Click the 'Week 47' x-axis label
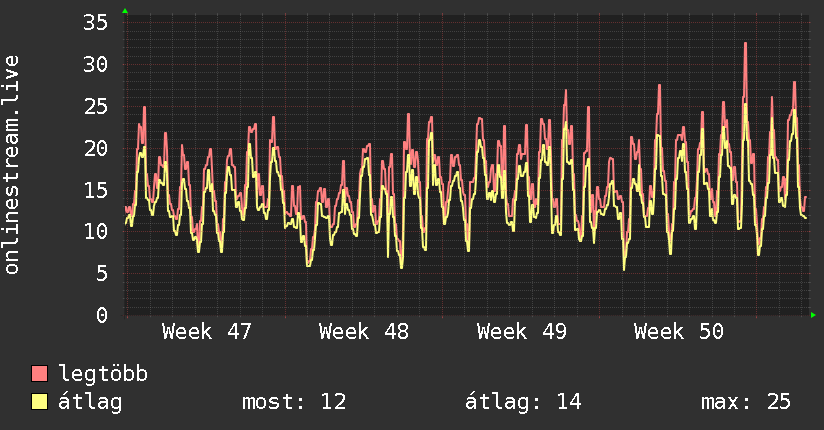 point(207,332)
